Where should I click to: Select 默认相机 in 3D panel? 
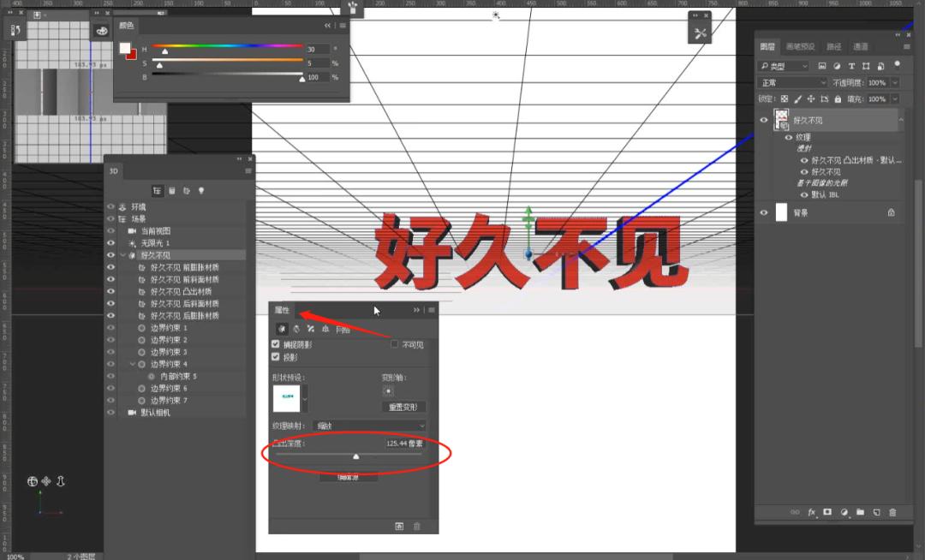[155, 413]
